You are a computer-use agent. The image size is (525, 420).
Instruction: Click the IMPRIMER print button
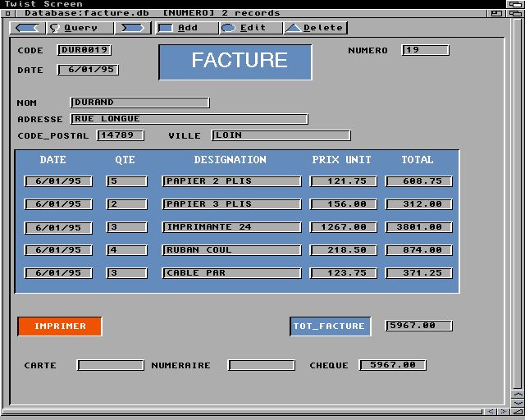click(x=60, y=326)
